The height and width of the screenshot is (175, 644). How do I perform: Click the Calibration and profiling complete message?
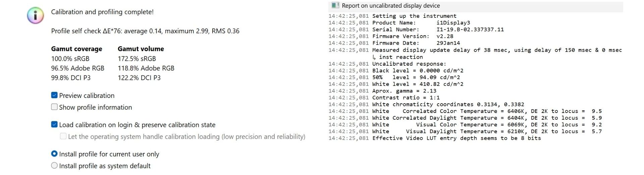pyautogui.click(x=102, y=12)
